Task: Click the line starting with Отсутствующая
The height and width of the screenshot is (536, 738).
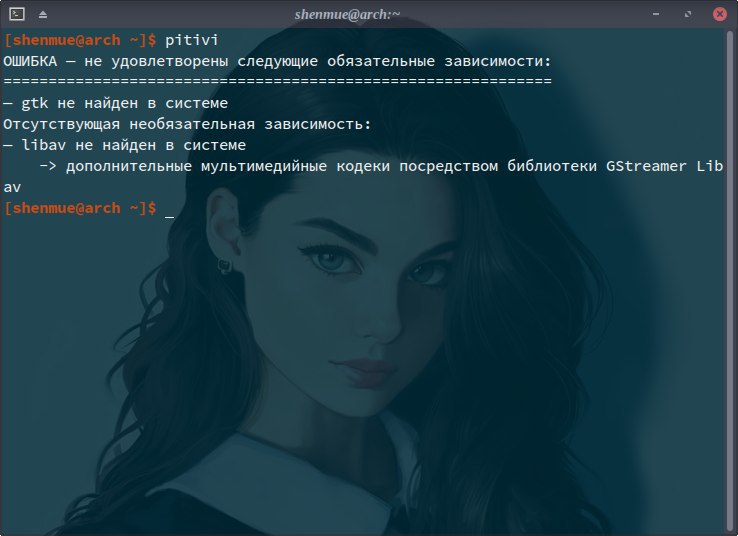Action: pyautogui.click(x=187, y=124)
